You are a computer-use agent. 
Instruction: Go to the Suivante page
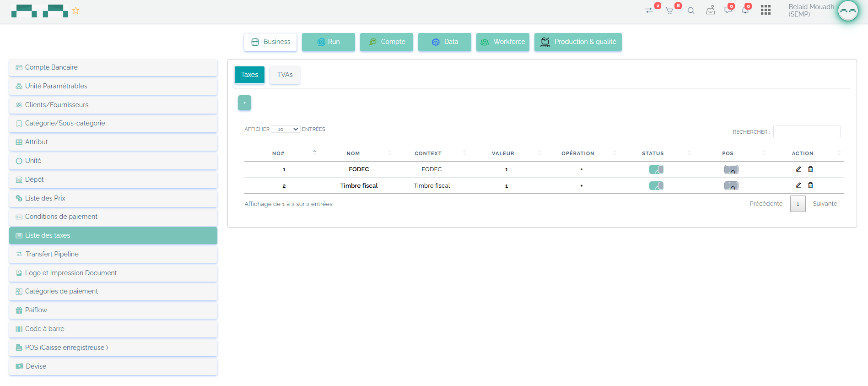point(825,204)
